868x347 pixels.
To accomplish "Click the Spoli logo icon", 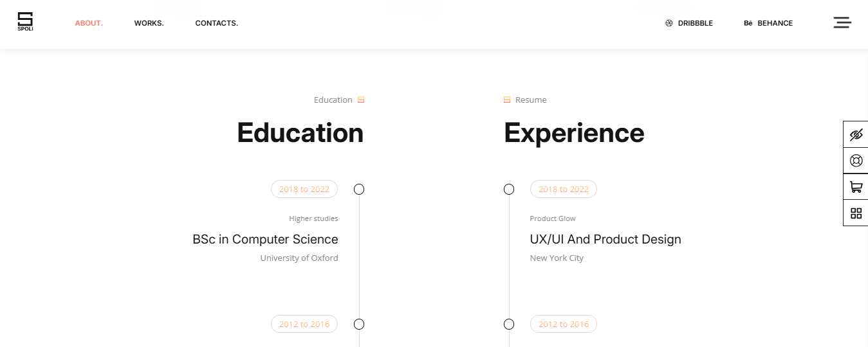I will pyautogui.click(x=25, y=22).
